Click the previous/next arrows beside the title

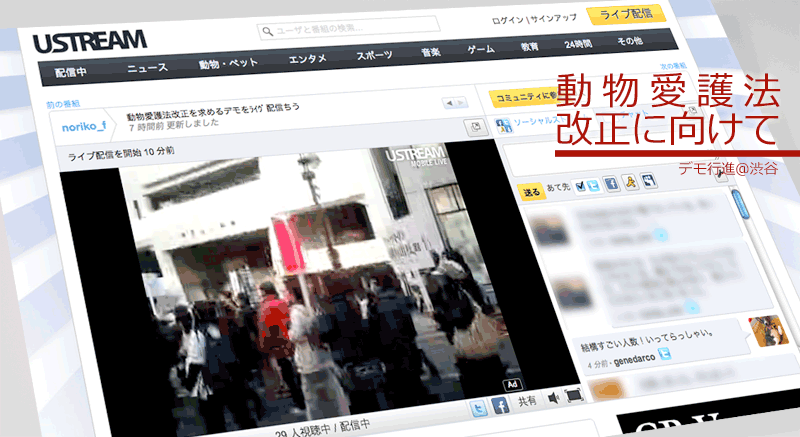click(x=455, y=102)
